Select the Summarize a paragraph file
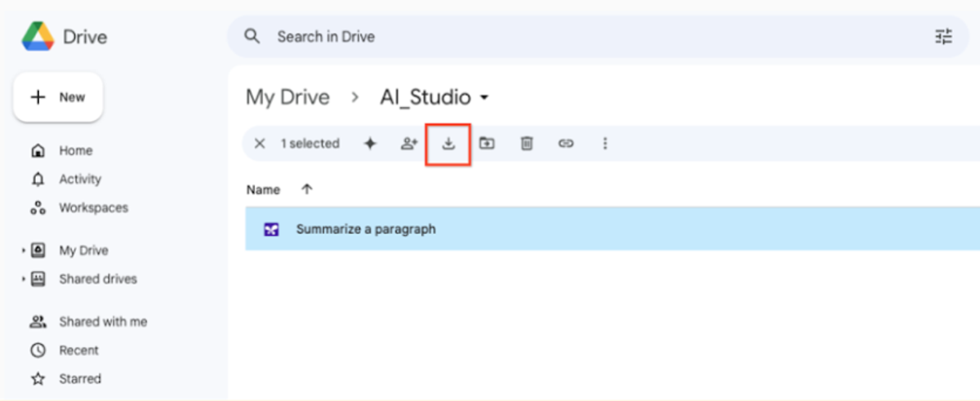Viewport: 980px width, 401px height. (612, 229)
